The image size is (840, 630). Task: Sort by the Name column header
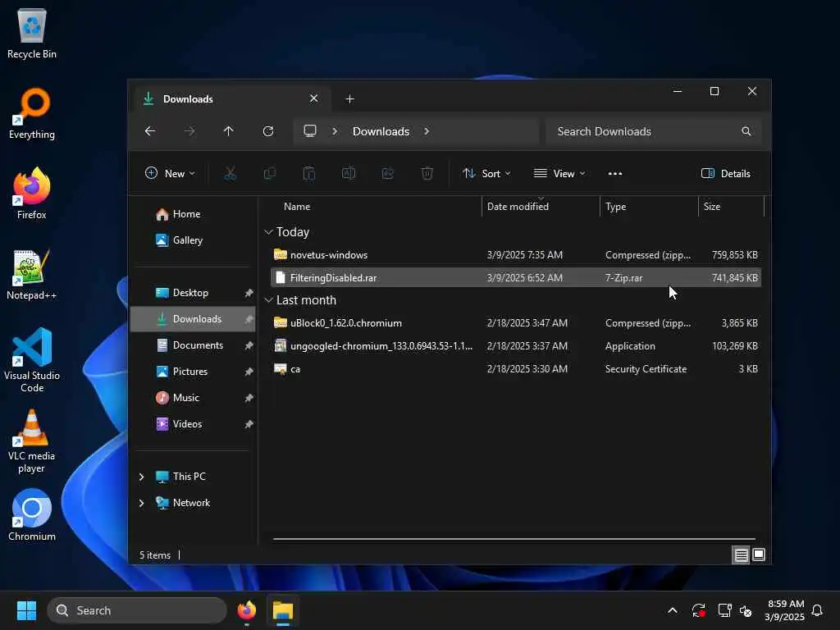(x=375, y=207)
